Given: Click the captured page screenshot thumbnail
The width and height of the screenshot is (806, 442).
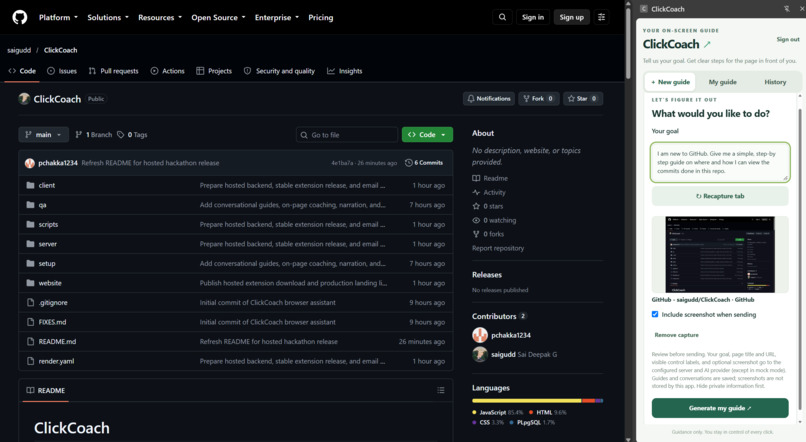Looking at the screenshot, I should tap(720, 254).
